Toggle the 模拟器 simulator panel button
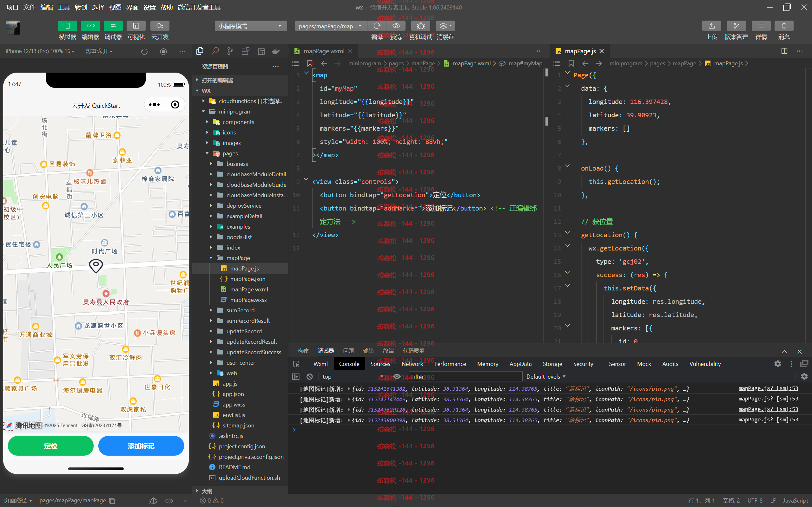The height and width of the screenshot is (507, 812). pyautogui.click(x=68, y=26)
